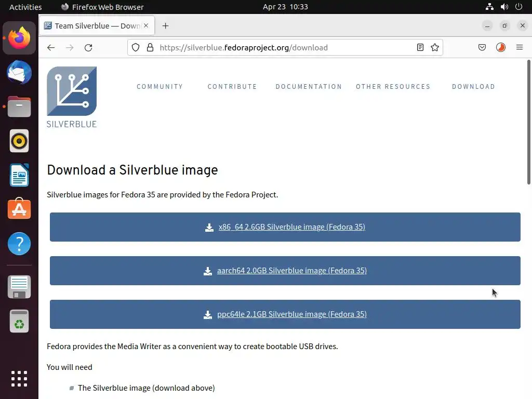Image resolution: width=532 pixels, height=399 pixels.
Task: Click 'Fedora provides the Media Writer' sentence
Action: point(192,347)
